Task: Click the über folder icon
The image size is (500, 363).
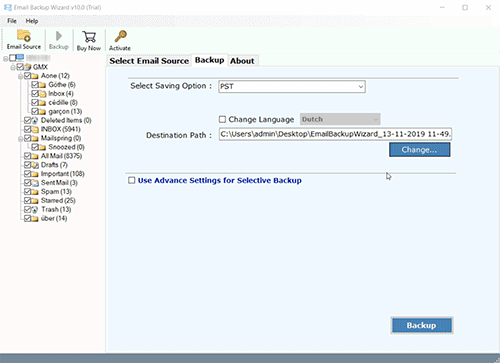Action: click(x=35, y=219)
